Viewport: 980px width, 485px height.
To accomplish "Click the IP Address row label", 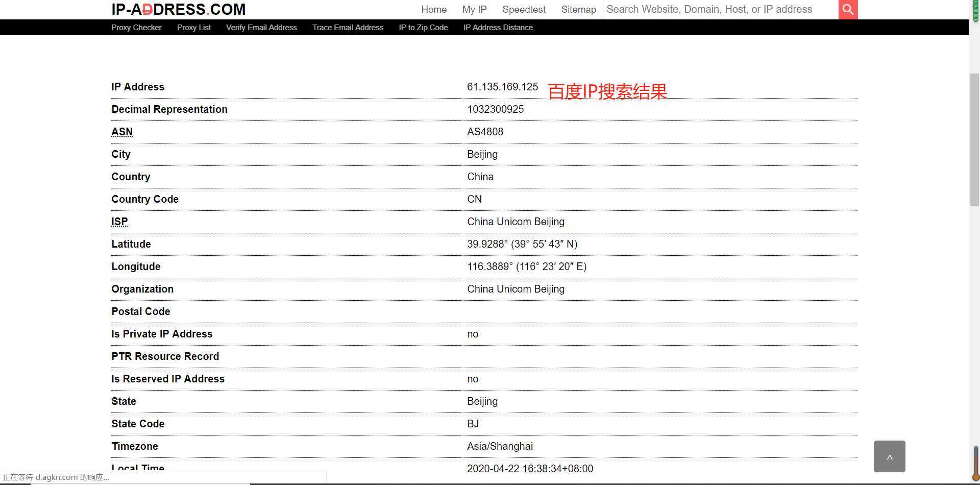I will point(138,87).
